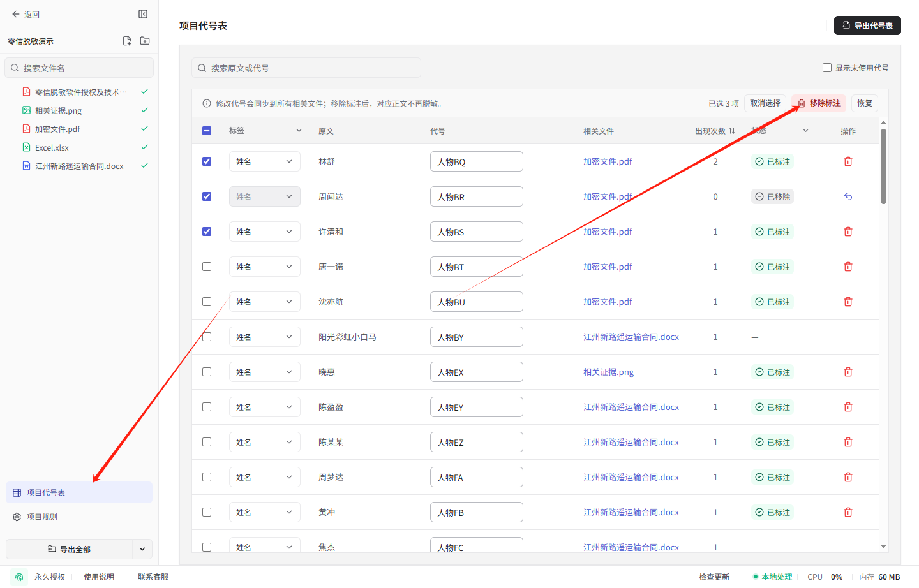Viewport: 919px width, 588px height.
Task: Edit the 人物BQ code field
Action: pyautogui.click(x=477, y=161)
